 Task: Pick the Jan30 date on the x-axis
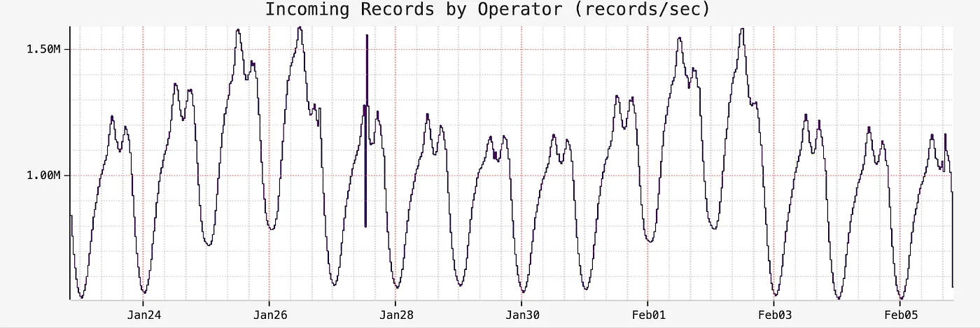[521, 315]
